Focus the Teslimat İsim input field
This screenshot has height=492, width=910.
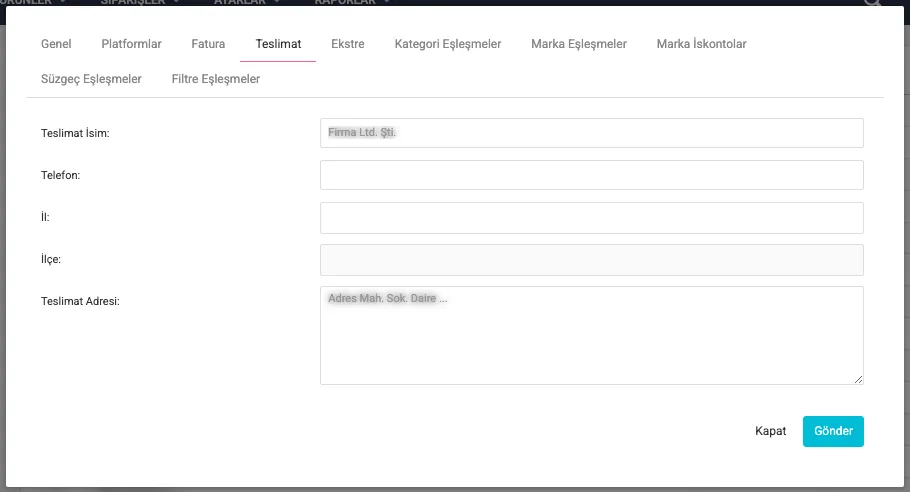[591, 133]
